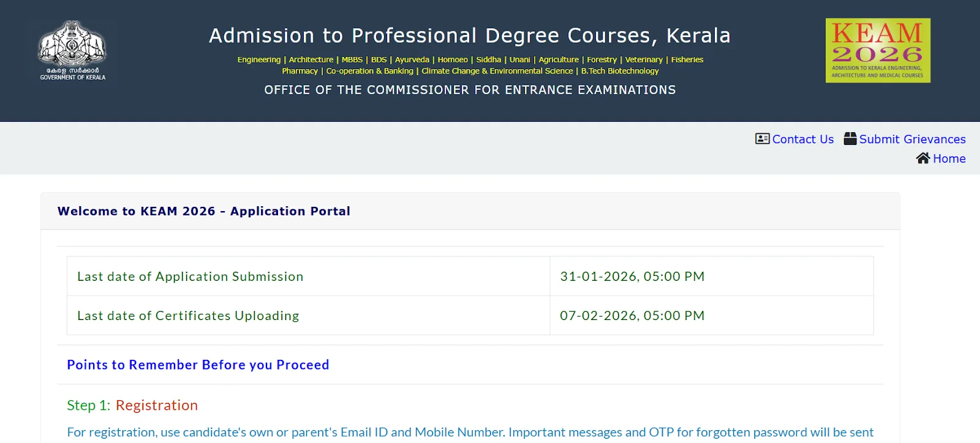Open the Co-operation & Banking link

[369, 70]
